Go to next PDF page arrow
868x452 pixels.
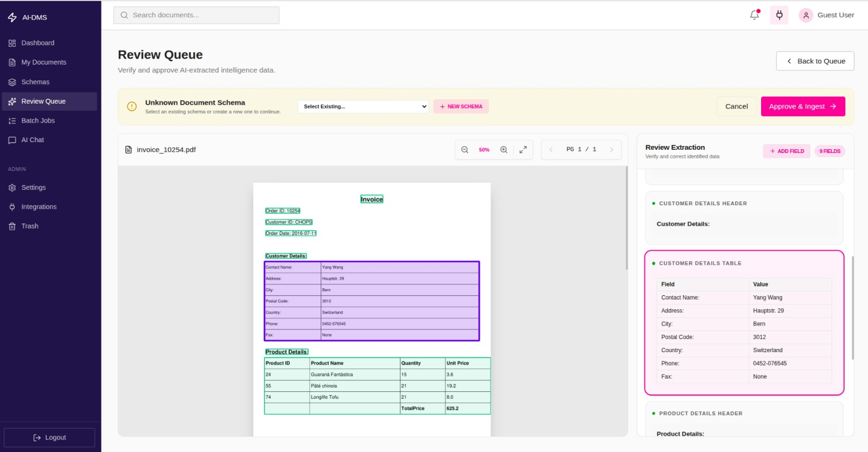pos(611,150)
